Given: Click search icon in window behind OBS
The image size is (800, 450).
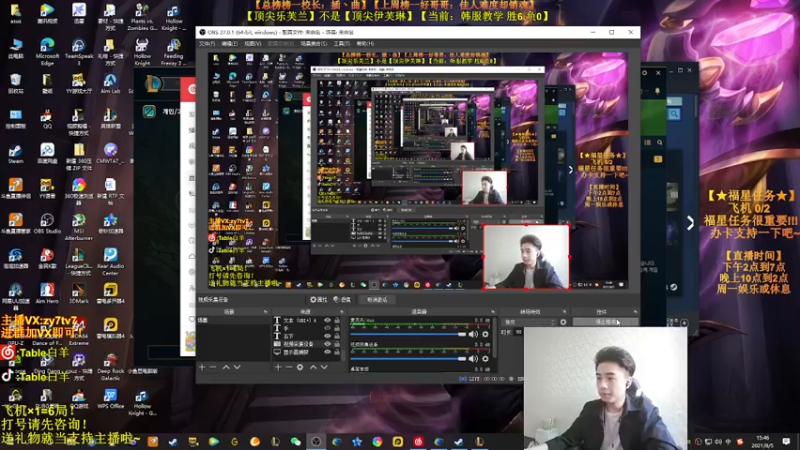Looking at the screenshot, I should tap(674, 114).
